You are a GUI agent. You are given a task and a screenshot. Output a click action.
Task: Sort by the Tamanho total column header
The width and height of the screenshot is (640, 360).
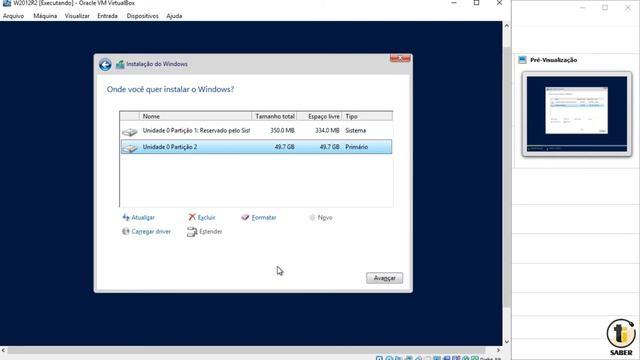click(274, 116)
